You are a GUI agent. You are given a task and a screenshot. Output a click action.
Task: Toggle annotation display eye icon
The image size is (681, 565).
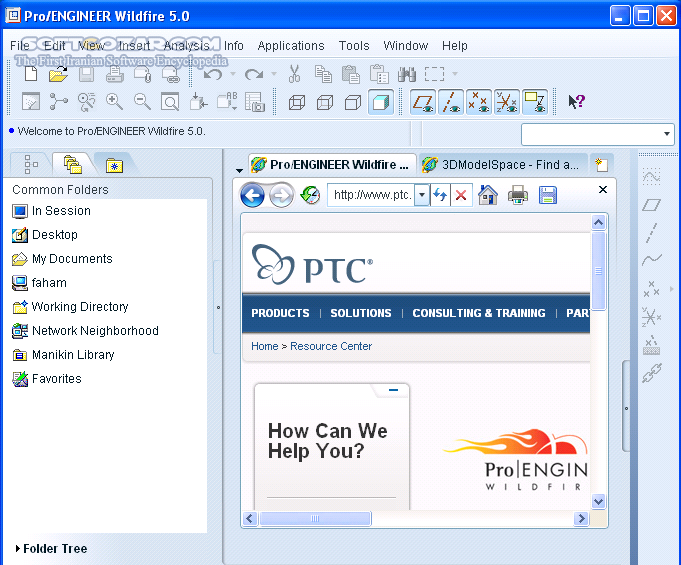(535, 102)
